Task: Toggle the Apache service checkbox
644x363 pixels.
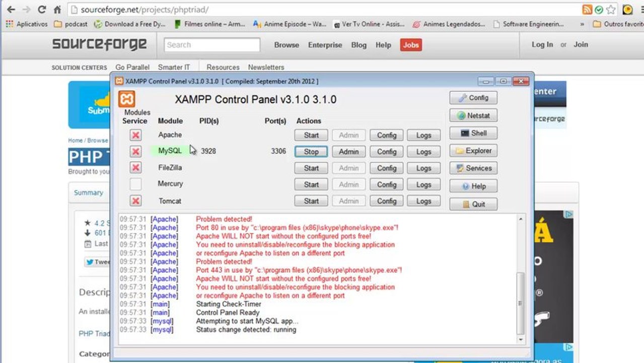Action: 135,135
